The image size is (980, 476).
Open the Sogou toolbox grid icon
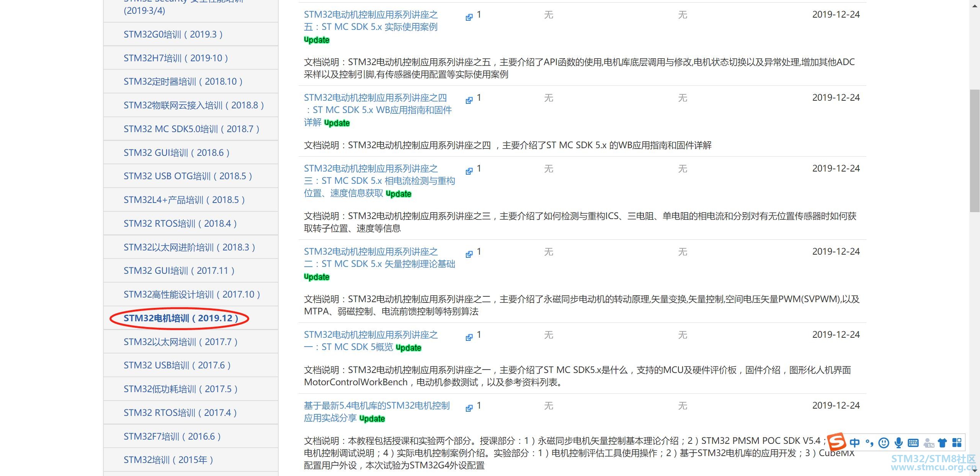tap(957, 443)
